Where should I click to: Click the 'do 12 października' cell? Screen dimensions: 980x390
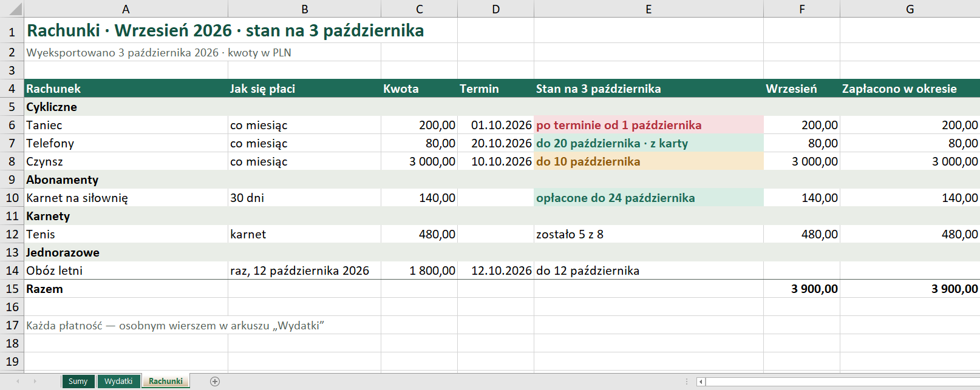tap(648, 271)
